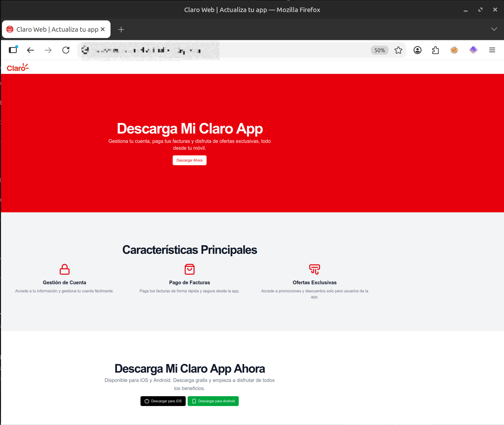This screenshot has height=425, width=504.
Task: Open the Firefox hamburger menu
Action: coord(492,50)
